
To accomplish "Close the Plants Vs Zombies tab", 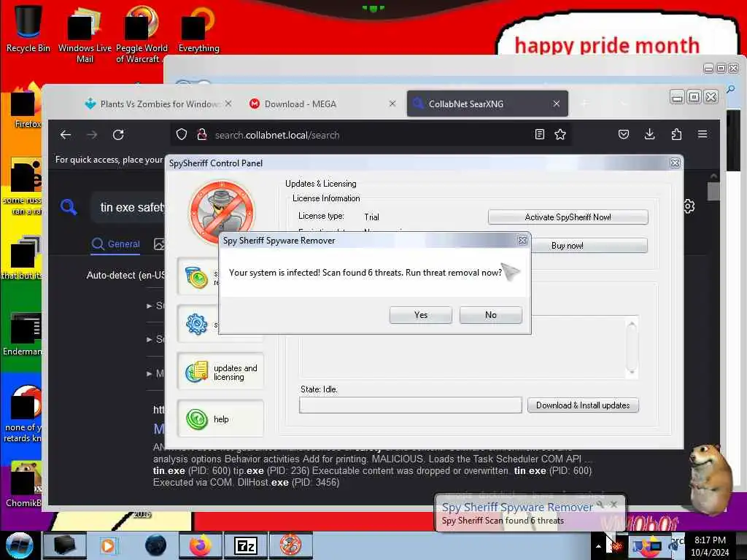I will click(228, 104).
